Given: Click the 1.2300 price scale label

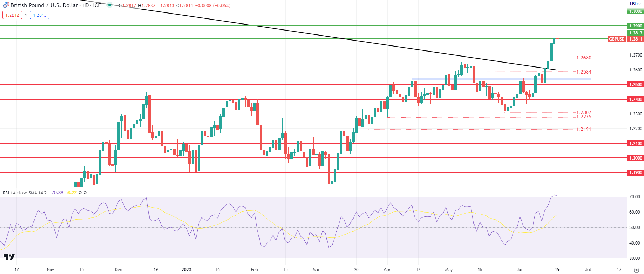Looking at the screenshot, I should (636, 114).
